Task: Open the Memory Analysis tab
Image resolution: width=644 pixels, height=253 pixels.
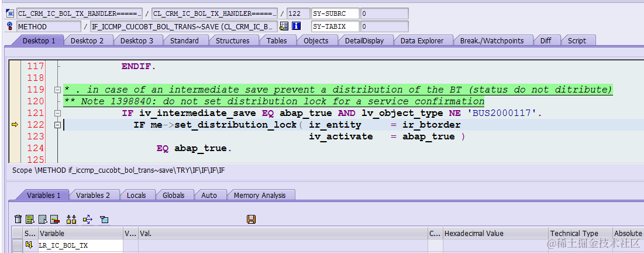Action: 260,196
